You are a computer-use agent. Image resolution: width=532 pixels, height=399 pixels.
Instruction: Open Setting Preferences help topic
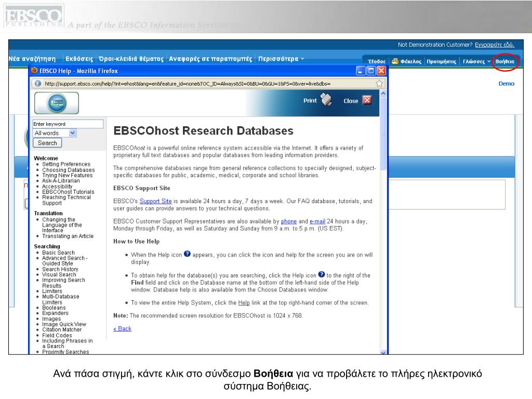[x=66, y=164]
